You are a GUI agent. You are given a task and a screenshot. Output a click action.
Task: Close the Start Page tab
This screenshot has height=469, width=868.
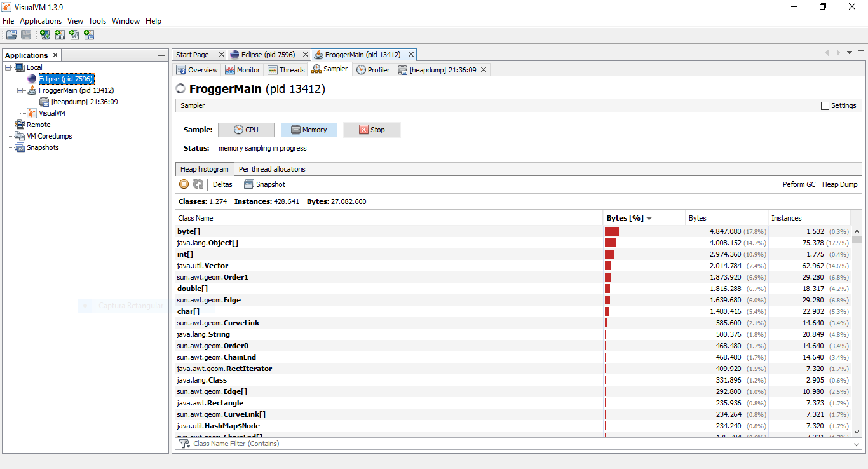(x=222, y=55)
